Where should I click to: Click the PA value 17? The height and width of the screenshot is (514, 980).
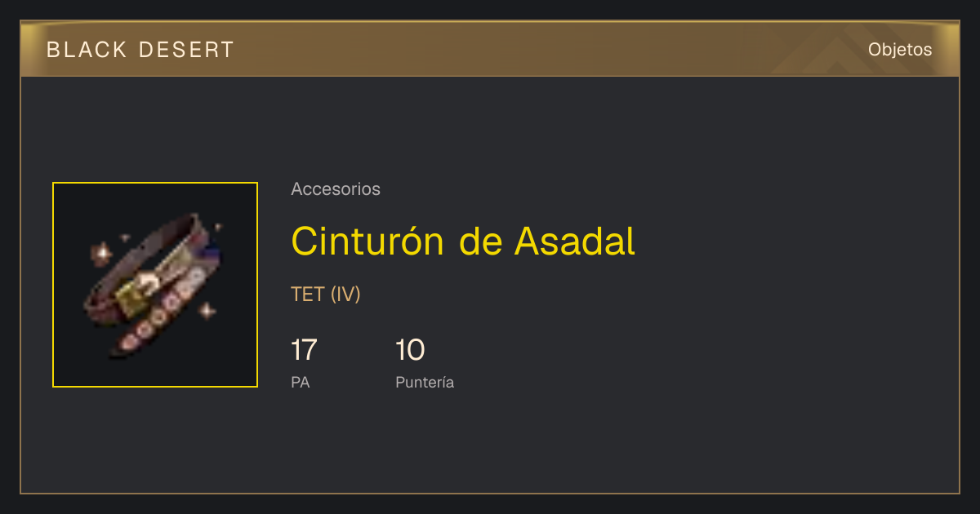pyautogui.click(x=304, y=350)
